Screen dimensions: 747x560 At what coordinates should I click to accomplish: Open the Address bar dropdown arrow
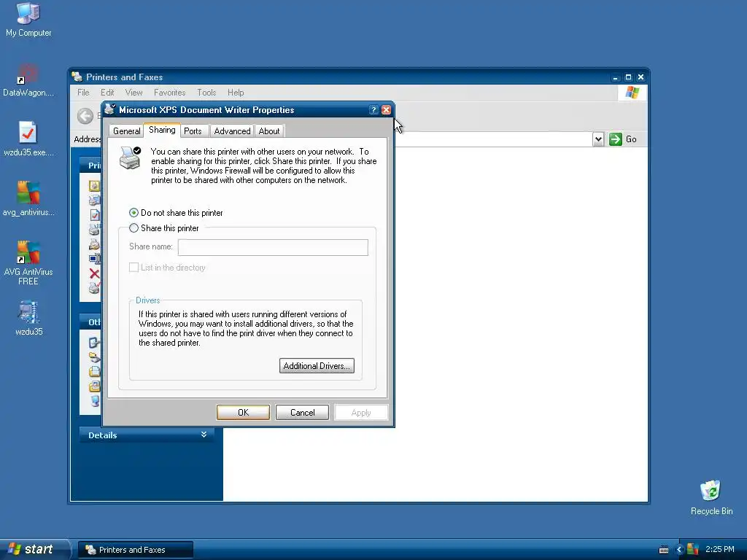tap(598, 139)
